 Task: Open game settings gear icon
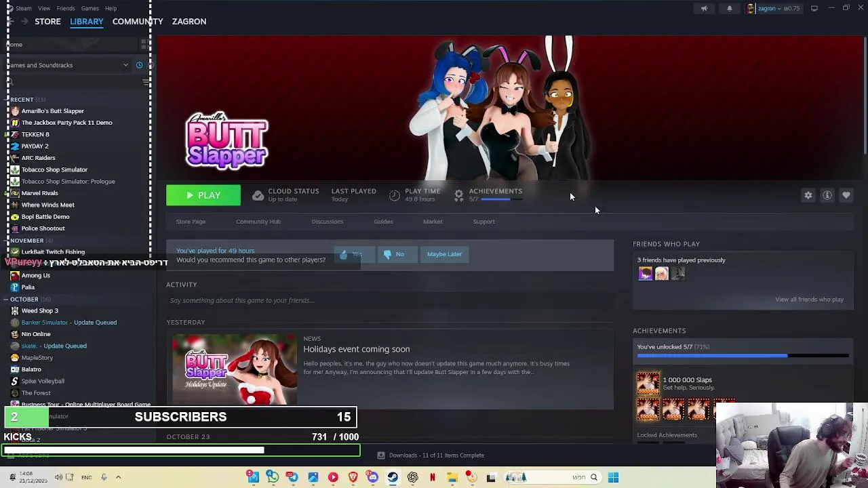click(x=808, y=195)
